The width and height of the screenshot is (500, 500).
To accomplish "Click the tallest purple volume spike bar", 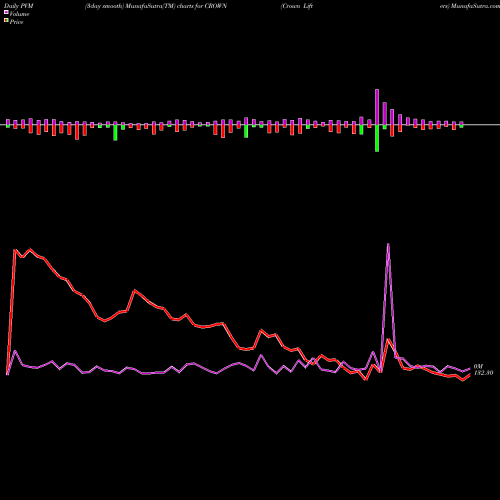I will click(x=377, y=107).
